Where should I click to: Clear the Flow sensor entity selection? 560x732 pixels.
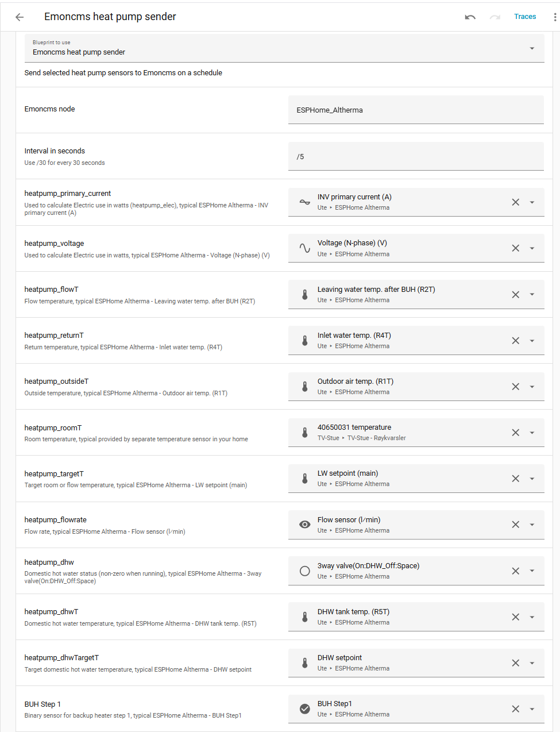coord(515,525)
